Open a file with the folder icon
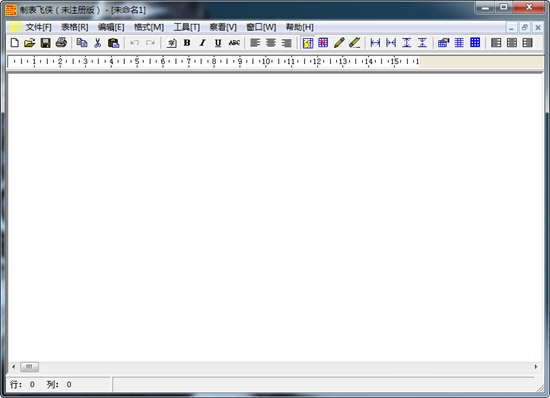Screen dimensions: 550x398 (x=30, y=43)
